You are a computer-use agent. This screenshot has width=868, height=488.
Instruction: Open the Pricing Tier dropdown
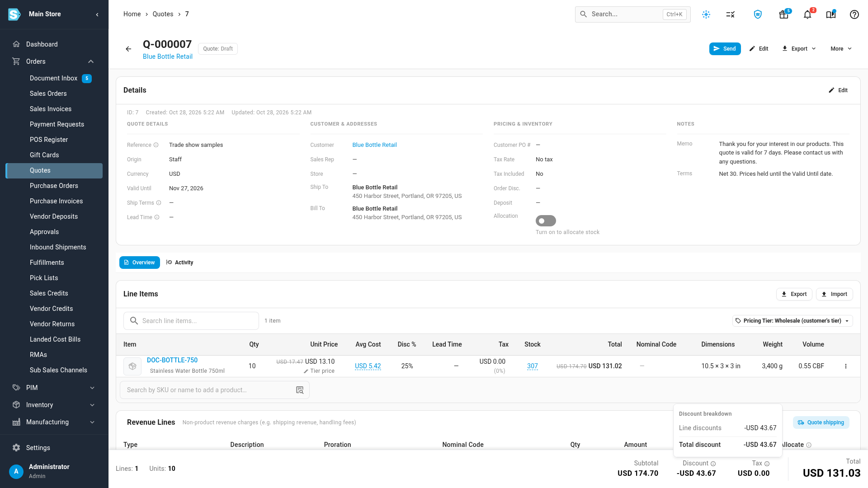(793, 321)
